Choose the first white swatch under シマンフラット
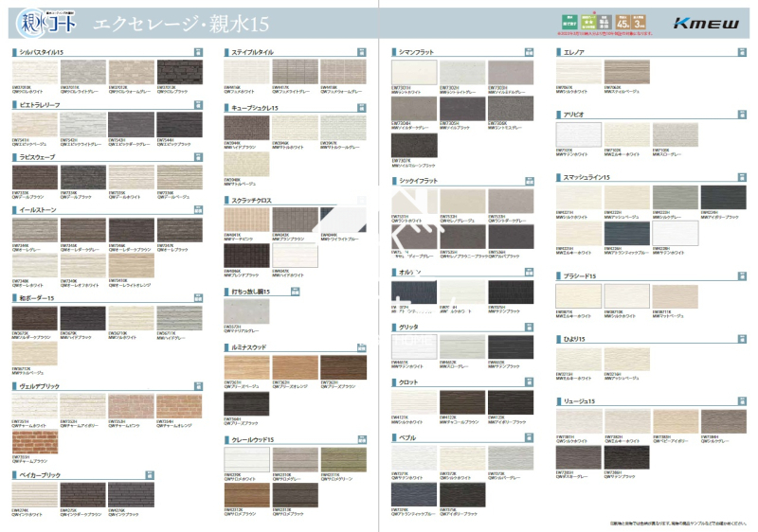This screenshot has height=532, width=758. (414, 73)
